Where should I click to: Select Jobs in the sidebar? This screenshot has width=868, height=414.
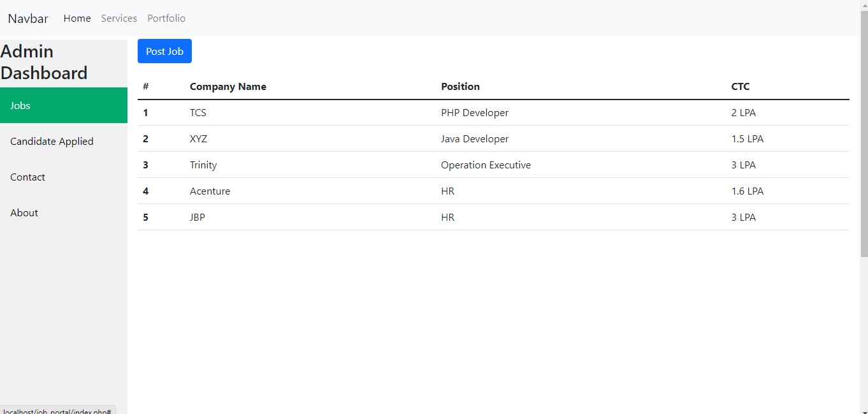point(64,105)
